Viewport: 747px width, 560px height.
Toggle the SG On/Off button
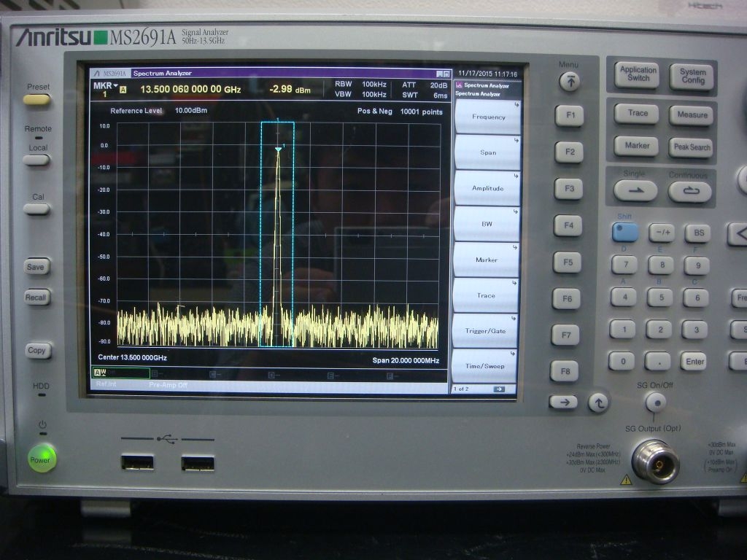point(656,403)
